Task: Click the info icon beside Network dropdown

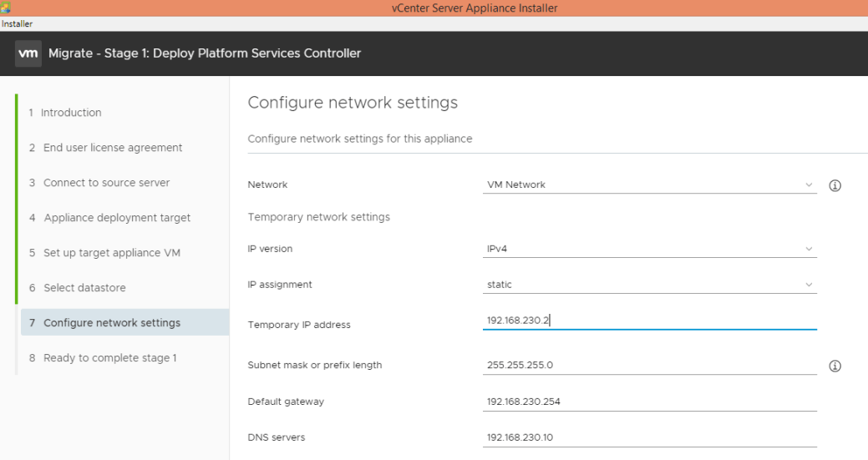Action: 834,185
